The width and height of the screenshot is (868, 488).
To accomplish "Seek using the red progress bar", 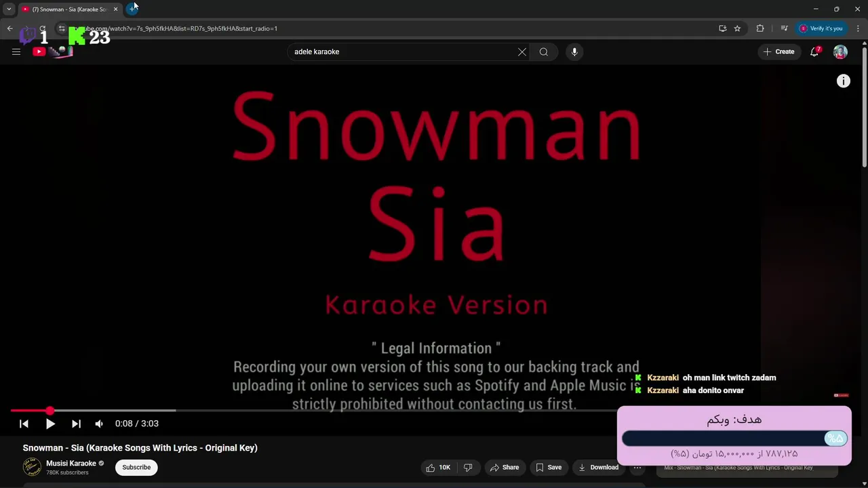I will coord(30,411).
